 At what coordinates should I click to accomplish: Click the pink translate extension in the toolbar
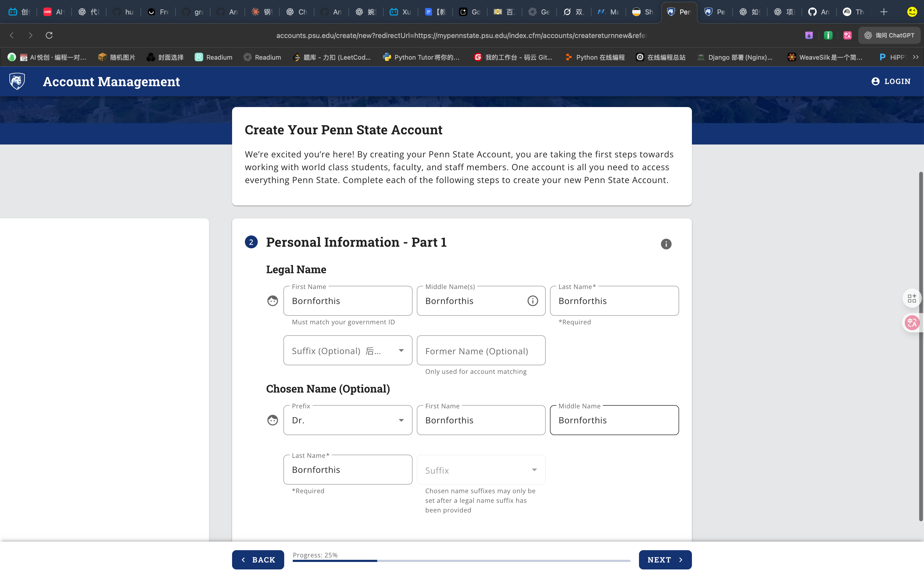pos(847,35)
